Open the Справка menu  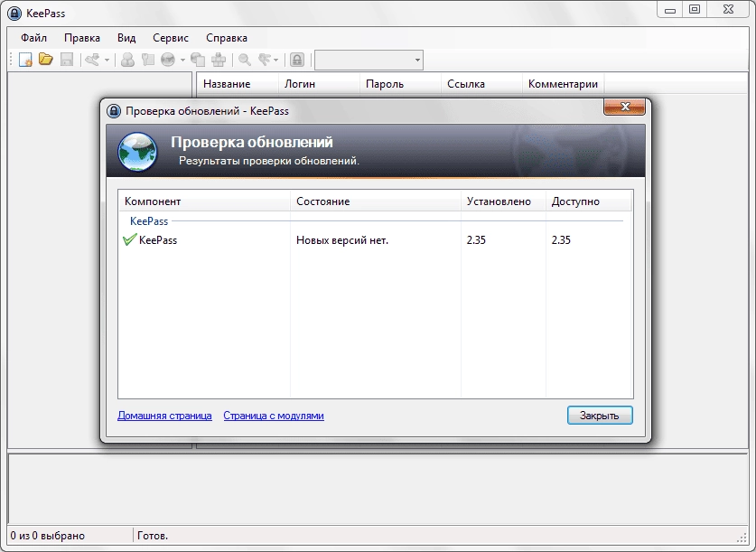[x=227, y=38]
